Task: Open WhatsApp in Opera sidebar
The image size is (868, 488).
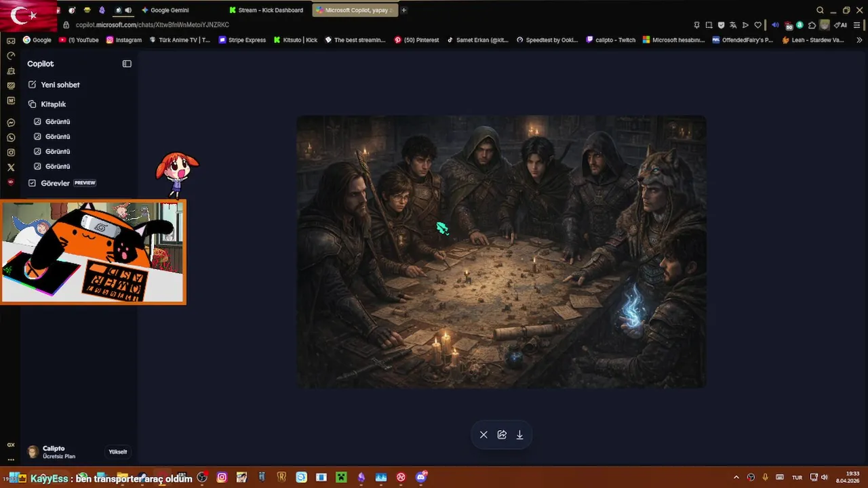Action: point(11,138)
